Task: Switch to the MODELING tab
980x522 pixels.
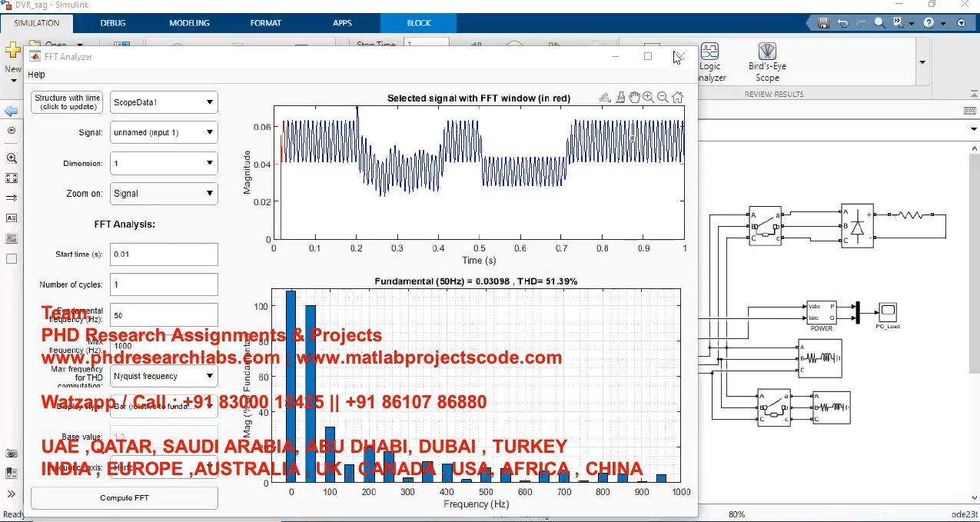Action: [x=189, y=23]
